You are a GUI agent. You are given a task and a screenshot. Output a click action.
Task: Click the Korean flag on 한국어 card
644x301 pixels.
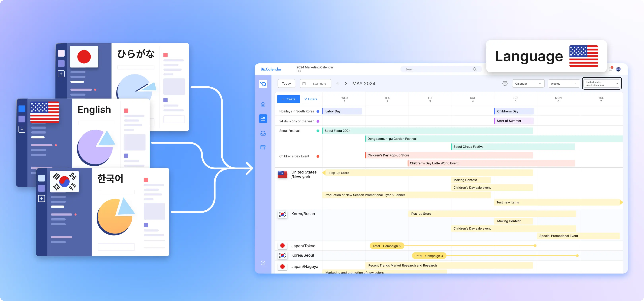click(64, 182)
